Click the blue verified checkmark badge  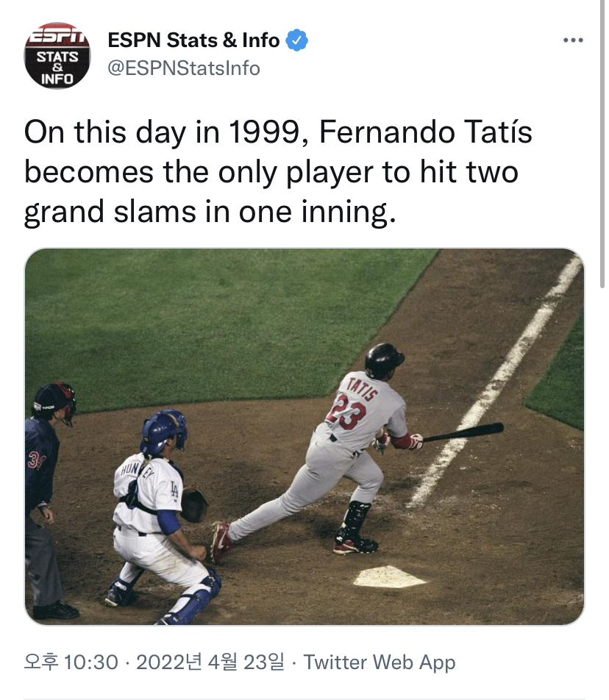pyautogui.click(x=296, y=40)
